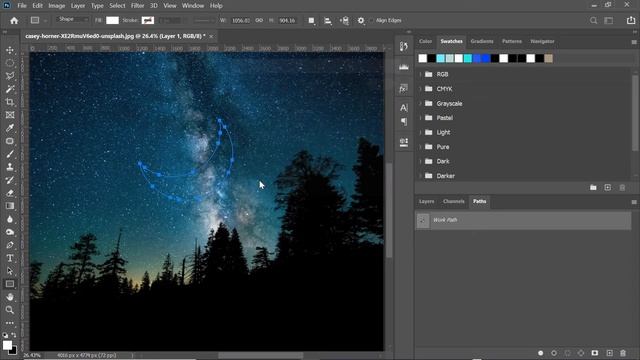The width and height of the screenshot is (640, 360).
Task: Select the Clone Stamp tool
Action: 10,167
